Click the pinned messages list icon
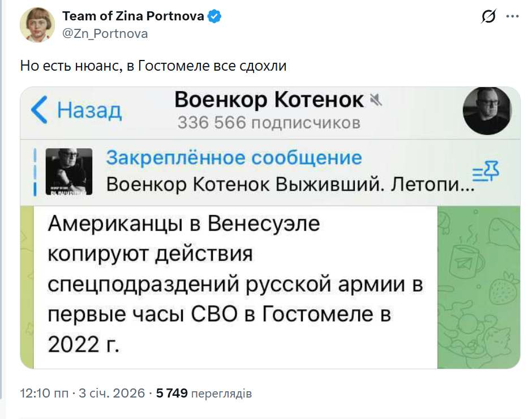The height and width of the screenshot is (419, 532). [x=484, y=171]
